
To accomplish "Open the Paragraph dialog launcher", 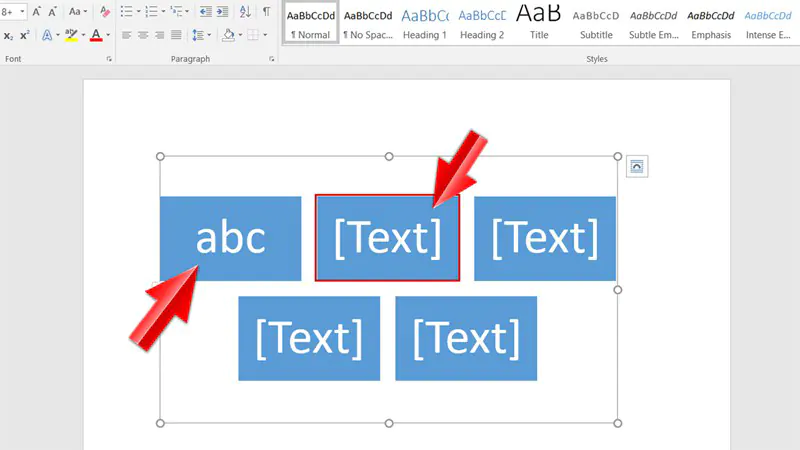I will click(x=271, y=59).
